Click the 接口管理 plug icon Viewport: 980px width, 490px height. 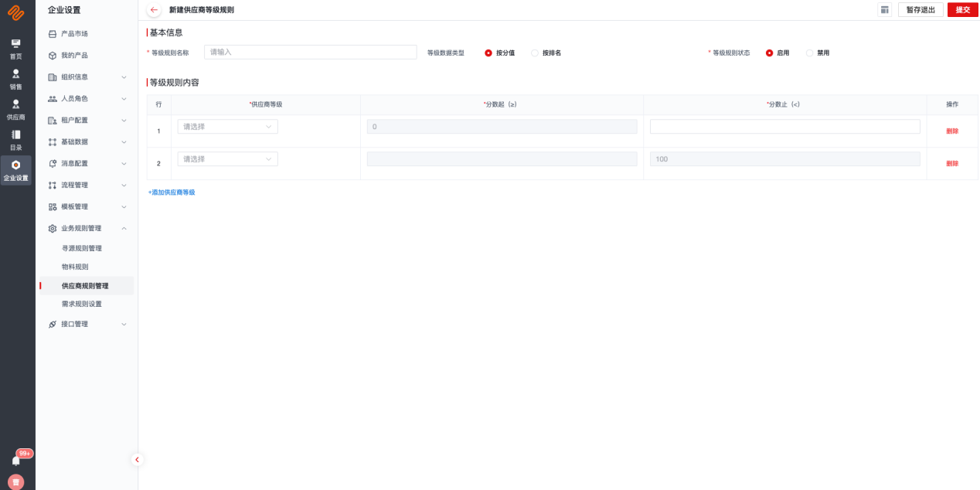pos(53,325)
